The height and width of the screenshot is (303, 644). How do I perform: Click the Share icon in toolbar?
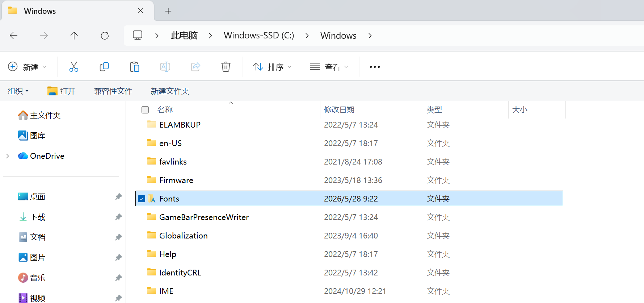195,67
